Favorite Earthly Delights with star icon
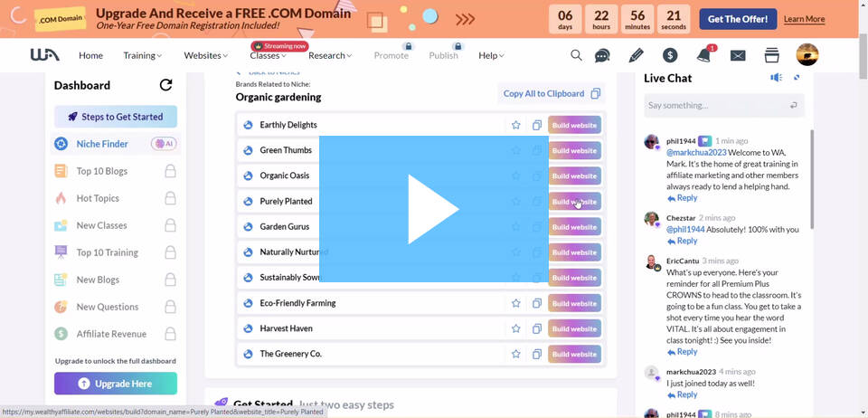Screen dimensions: 868x418 pos(516,125)
